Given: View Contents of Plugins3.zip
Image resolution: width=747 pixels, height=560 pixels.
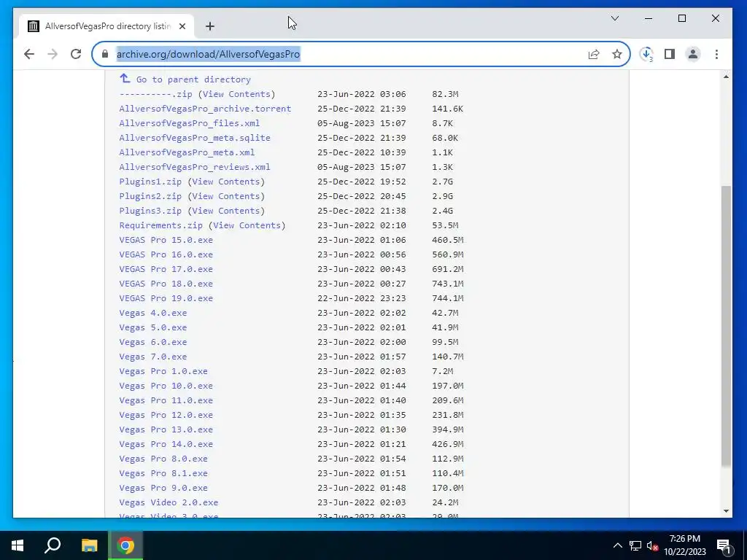Looking at the screenshot, I should click(226, 211).
